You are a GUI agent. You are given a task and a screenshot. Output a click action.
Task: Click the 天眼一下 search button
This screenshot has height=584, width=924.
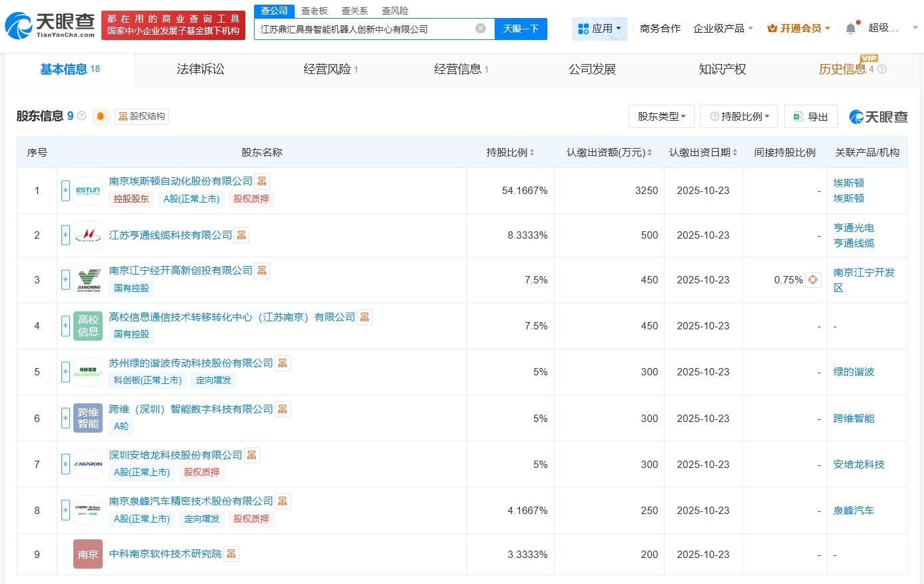click(x=521, y=28)
